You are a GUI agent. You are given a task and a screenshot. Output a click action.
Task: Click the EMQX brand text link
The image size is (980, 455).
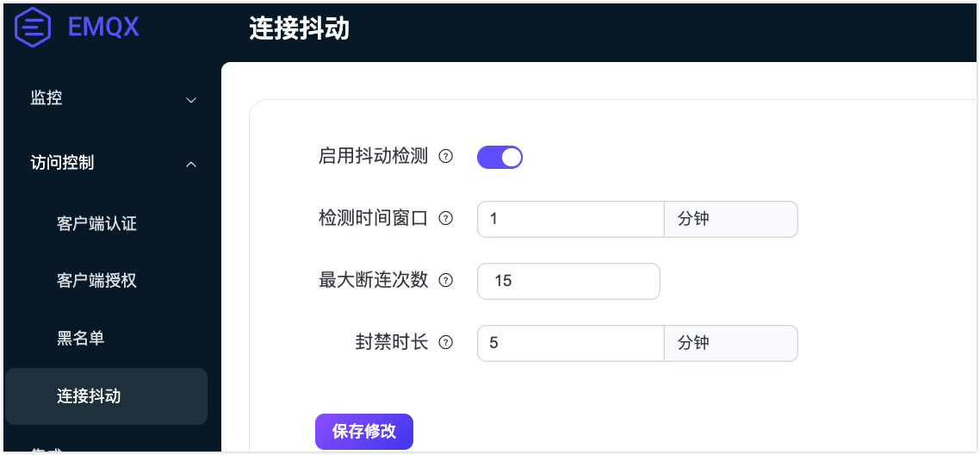coord(103,27)
